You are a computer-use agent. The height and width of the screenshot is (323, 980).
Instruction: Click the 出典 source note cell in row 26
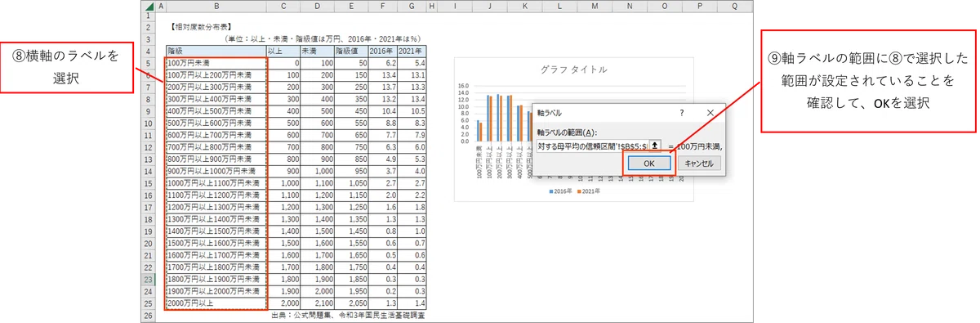point(349,315)
